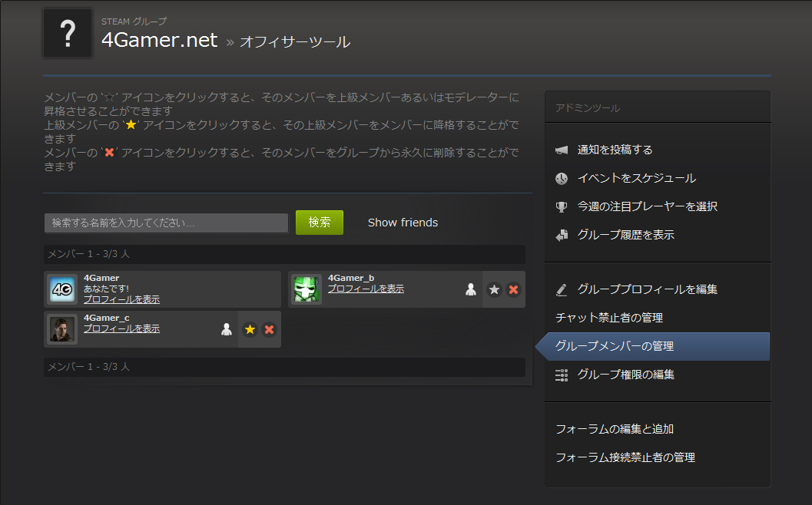Click the clock icon for event scheduling

click(x=562, y=179)
